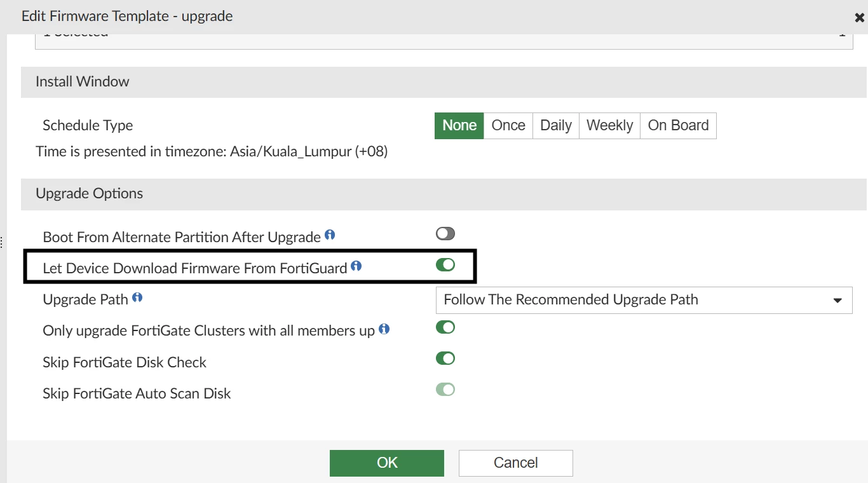This screenshot has height=483, width=868.
Task: Click the Skip FortiGate Disk Check label
Action: coord(125,363)
